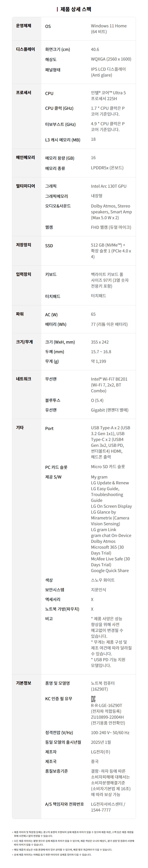Select the 프로세서 section header
This screenshot has height=868, width=148.
(24, 93)
